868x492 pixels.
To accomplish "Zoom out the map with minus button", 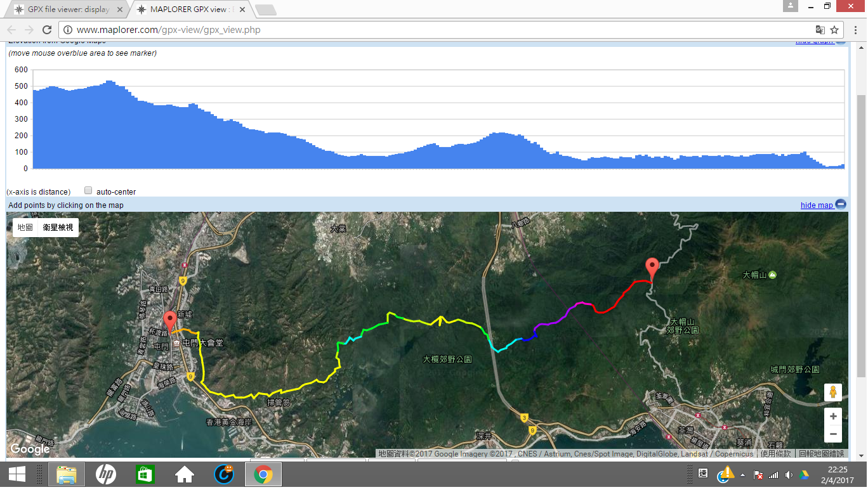I will (833, 434).
